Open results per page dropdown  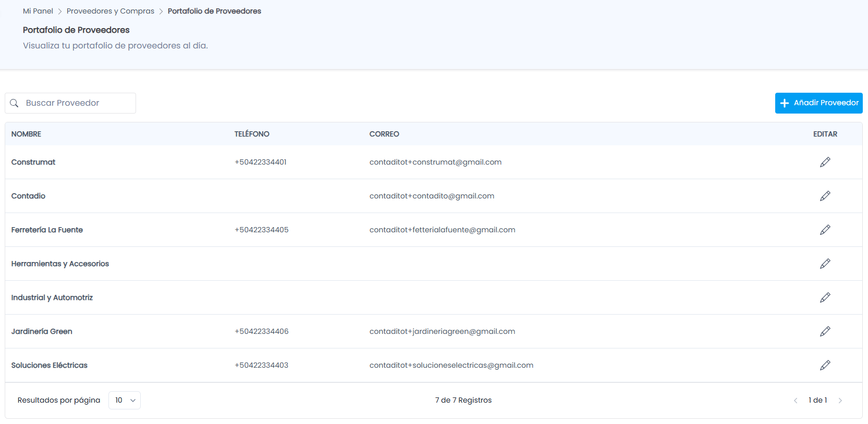coord(125,400)
